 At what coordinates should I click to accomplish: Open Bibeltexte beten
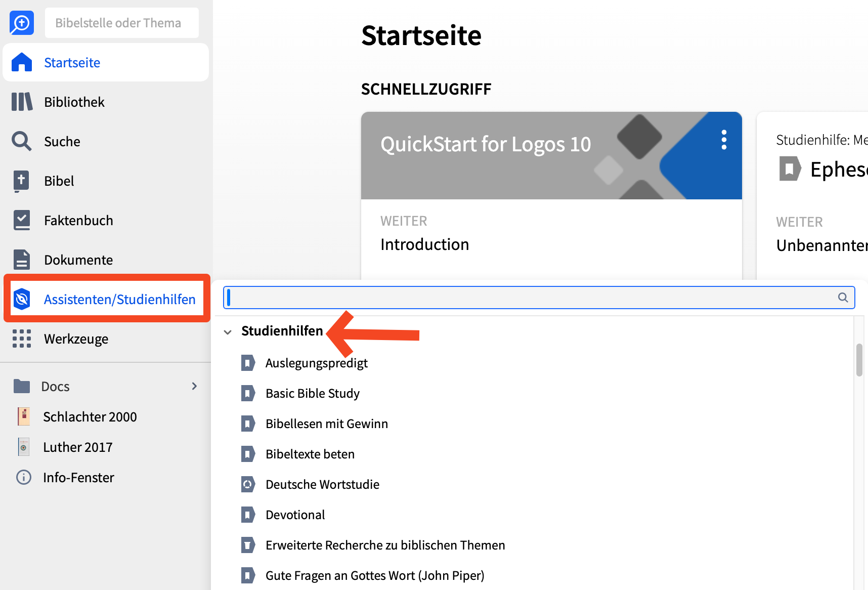[x=310, y=454]
